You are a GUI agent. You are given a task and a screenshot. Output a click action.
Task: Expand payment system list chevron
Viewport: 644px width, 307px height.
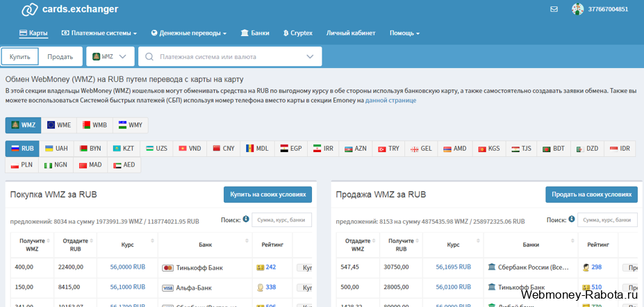[310, 57]
